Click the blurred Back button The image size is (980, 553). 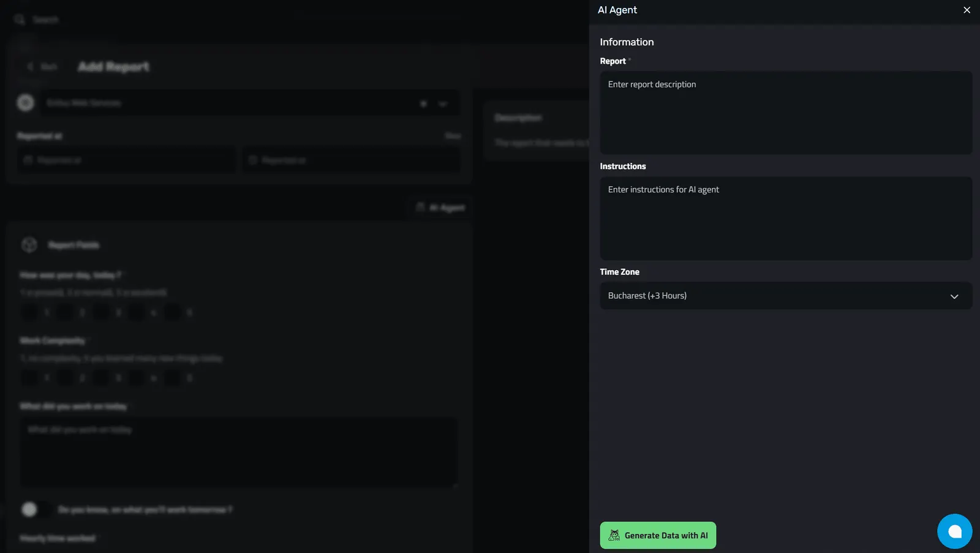pyautogui.click(x=42, y=66)
